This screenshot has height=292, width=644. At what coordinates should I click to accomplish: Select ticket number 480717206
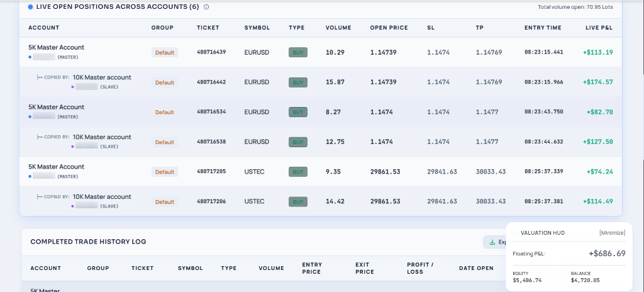click(211, 201)
